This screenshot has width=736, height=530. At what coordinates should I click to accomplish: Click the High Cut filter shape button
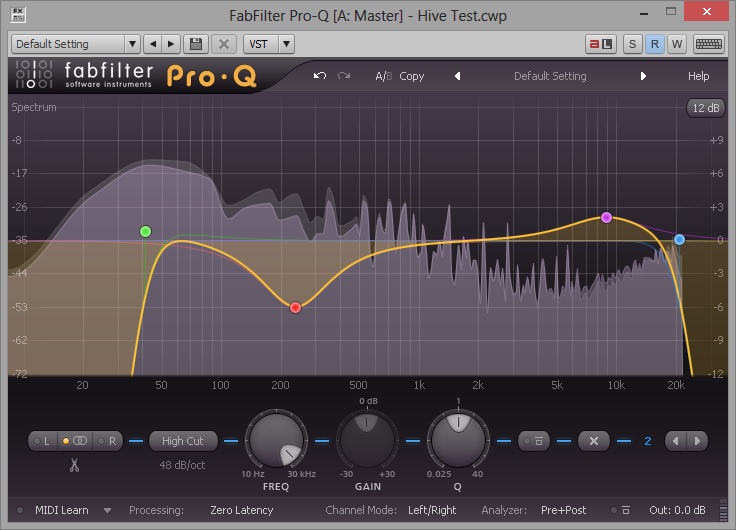pyautogui.click(x=182, y=441)
